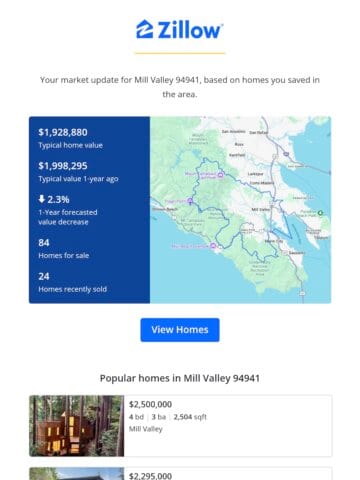Image resolution: width=360 pixels, height=480 pixels.
Task: Open the $1,928,880 typical home value
Action: [x=63, y=132]
